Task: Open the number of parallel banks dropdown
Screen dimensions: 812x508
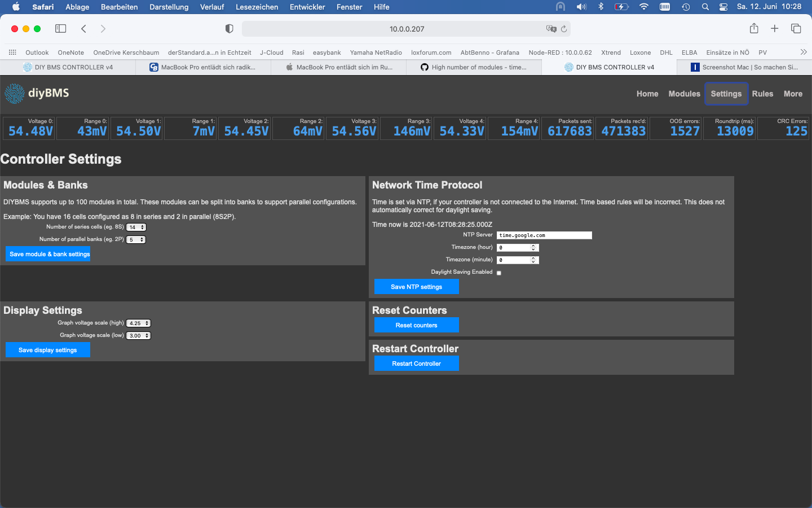Action: tap(136, 240)
